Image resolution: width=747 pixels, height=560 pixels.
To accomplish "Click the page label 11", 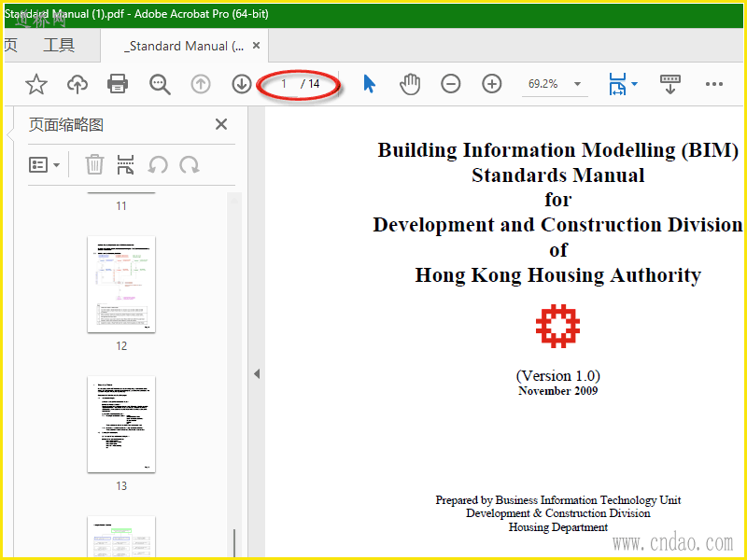I will click(x=121, y=206).
